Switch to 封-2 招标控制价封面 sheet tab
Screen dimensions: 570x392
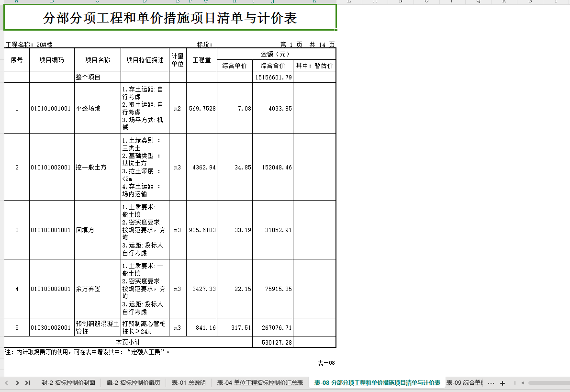68,383
